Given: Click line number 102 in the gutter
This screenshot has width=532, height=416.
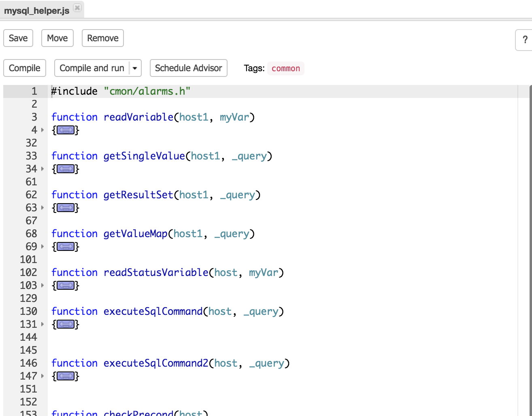Looking at the screenshot, I should point(28,272).
